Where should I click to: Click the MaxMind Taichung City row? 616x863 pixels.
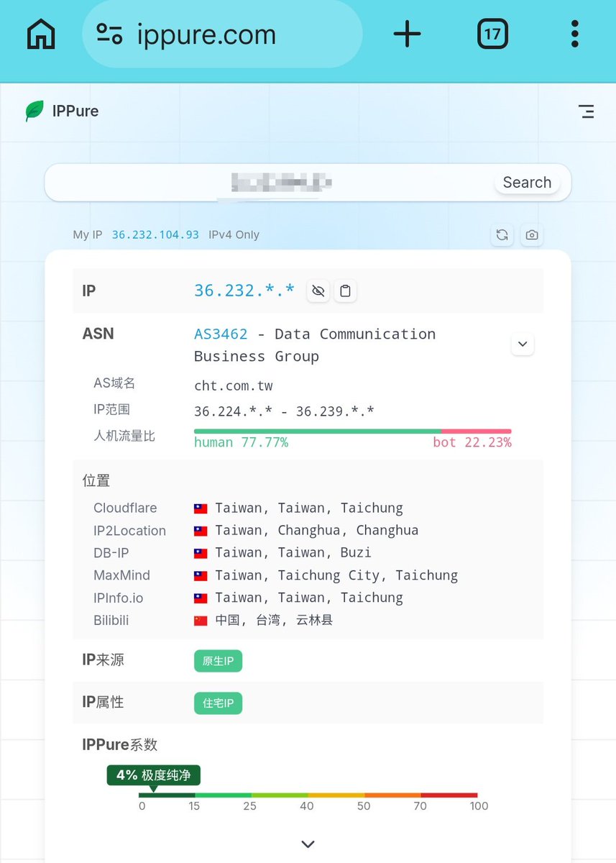pos(308,575)
